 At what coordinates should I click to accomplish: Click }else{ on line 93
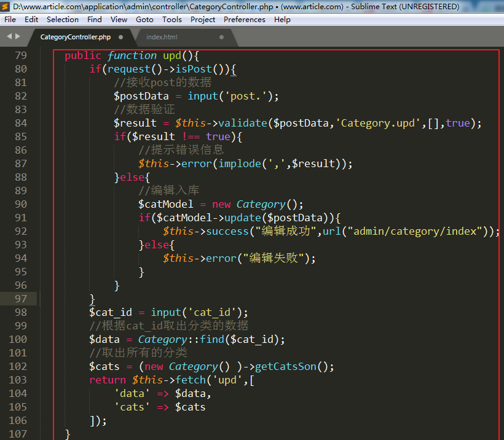[x=157, y=245]
